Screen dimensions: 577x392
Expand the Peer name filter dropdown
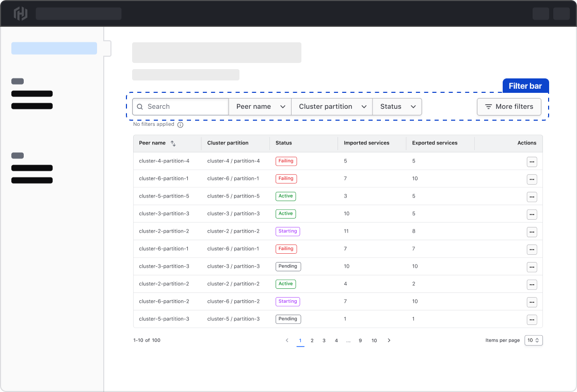click(260, 107)
